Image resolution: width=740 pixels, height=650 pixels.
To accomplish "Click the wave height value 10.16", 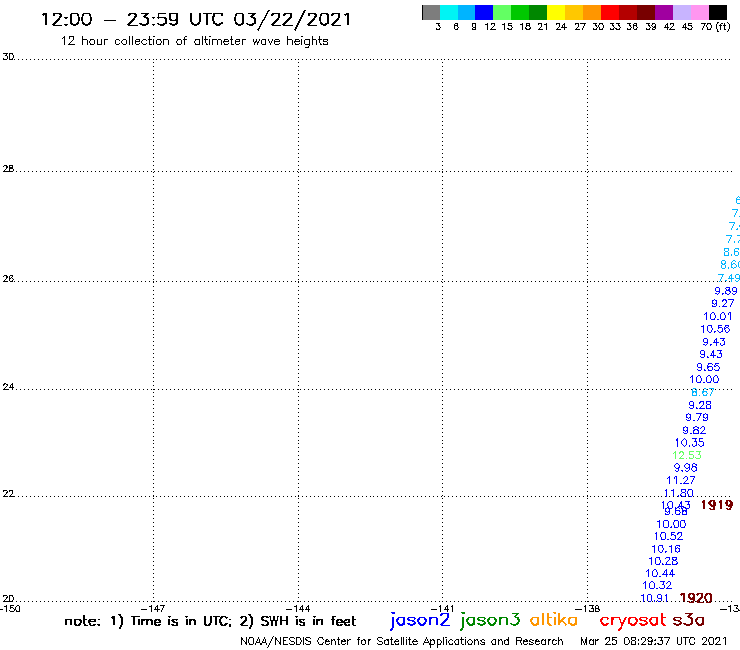I will pyautogui.click(x=666, y=549).
